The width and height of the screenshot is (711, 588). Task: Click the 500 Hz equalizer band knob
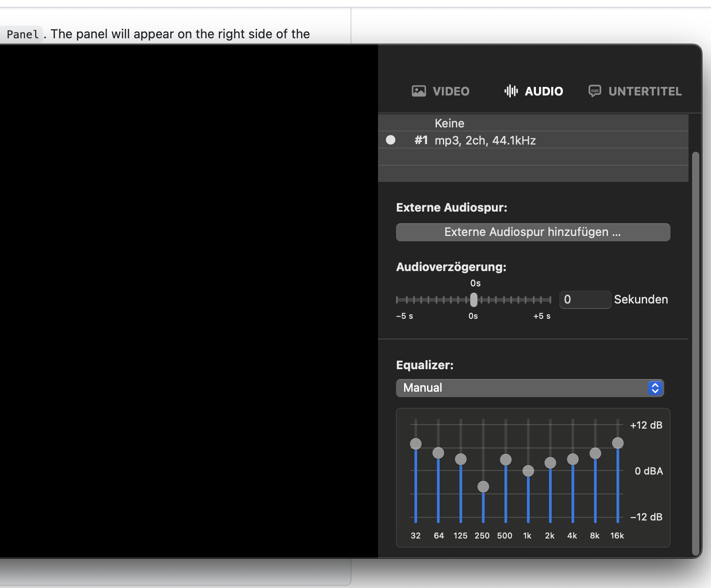click(506, 460)
